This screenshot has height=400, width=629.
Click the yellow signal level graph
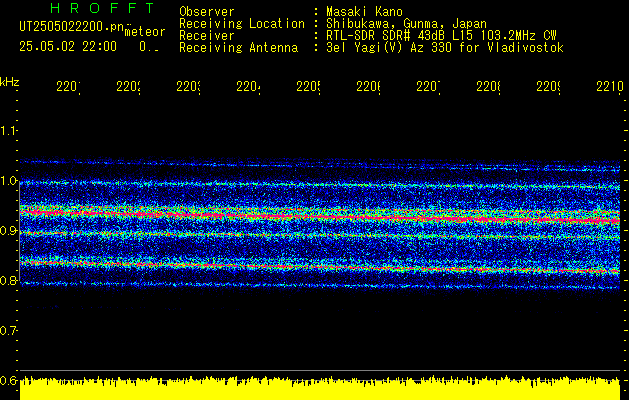point(320,388)
